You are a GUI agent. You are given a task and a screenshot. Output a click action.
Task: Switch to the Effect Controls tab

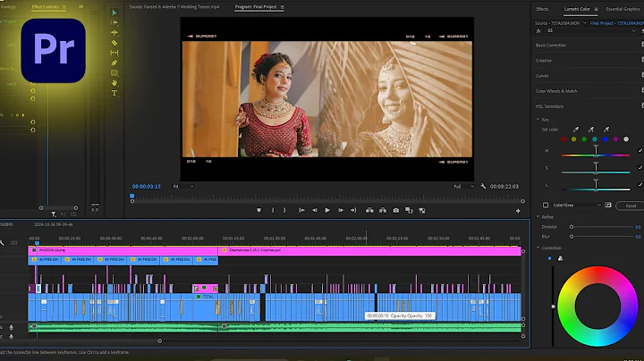[x=46, y=7]
